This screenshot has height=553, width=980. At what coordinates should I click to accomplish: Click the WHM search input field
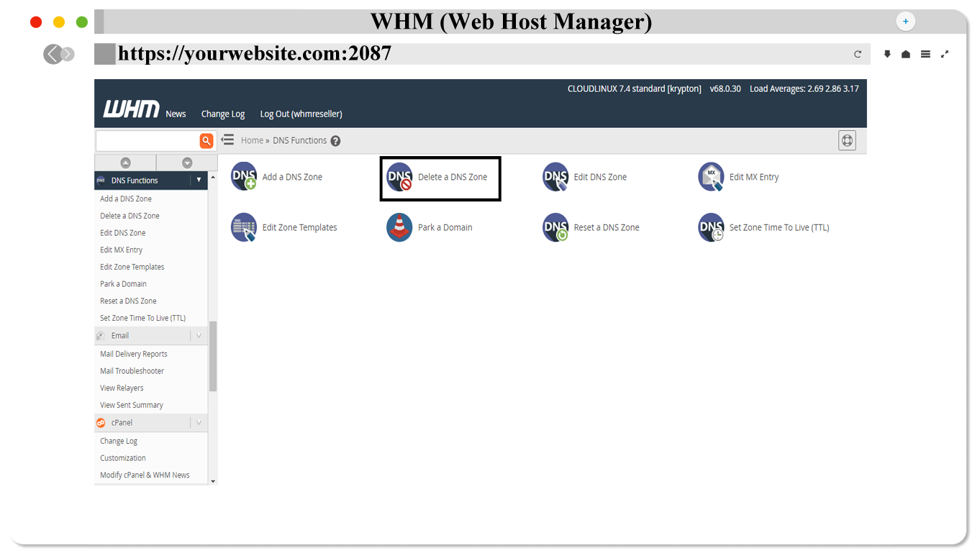(x=148, y=141)
